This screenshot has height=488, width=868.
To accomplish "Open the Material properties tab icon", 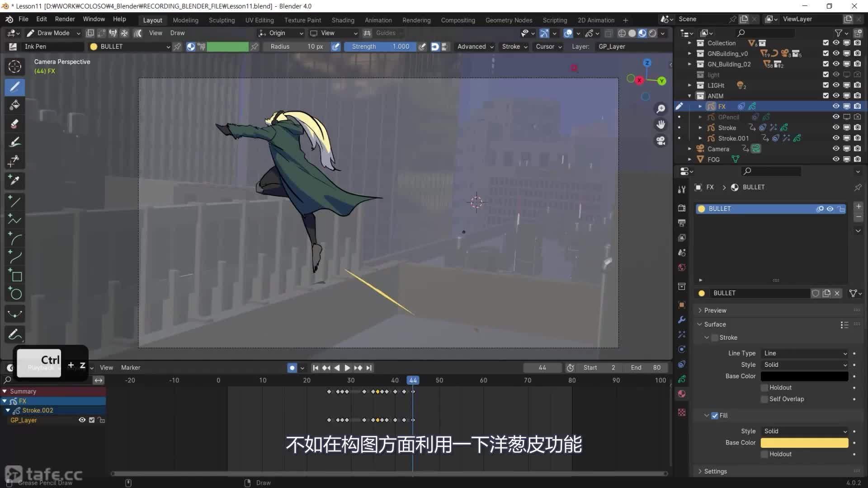I will coord(682,394).
